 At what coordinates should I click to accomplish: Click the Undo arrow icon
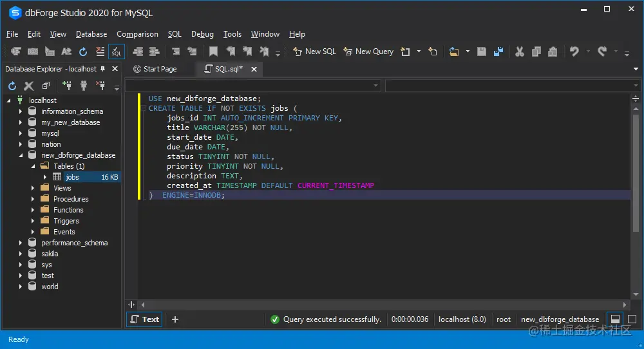574,52
